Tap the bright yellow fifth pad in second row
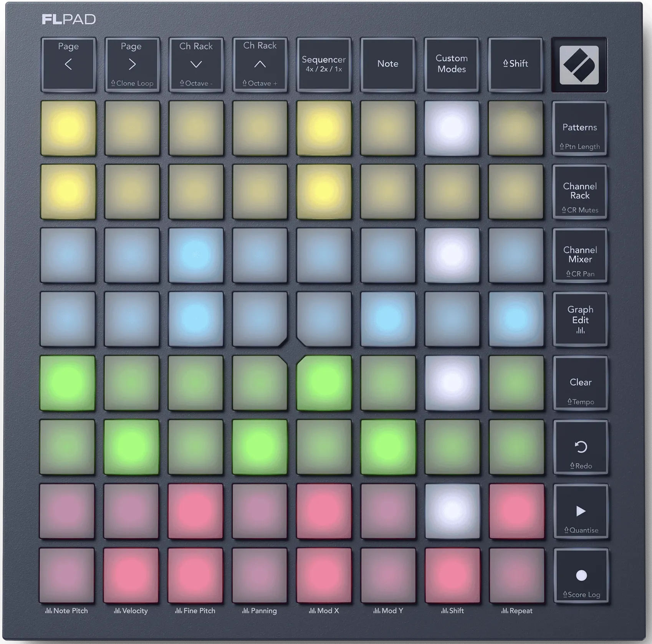Viewport: 652px width, 644px height. click(x=324, y=192)
